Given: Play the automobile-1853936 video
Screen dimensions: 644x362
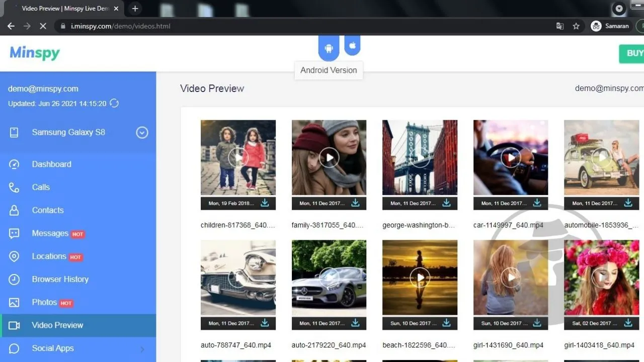Looking at the screenshot, I should (x=602, y=157).
